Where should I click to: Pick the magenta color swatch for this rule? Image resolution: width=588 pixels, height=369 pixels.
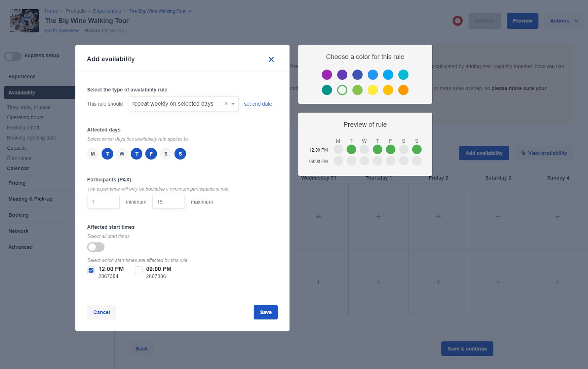326,74
